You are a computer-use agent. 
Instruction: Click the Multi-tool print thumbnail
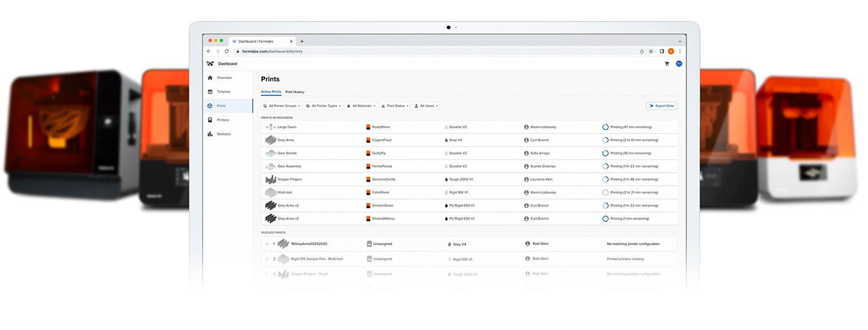point(270,192)
